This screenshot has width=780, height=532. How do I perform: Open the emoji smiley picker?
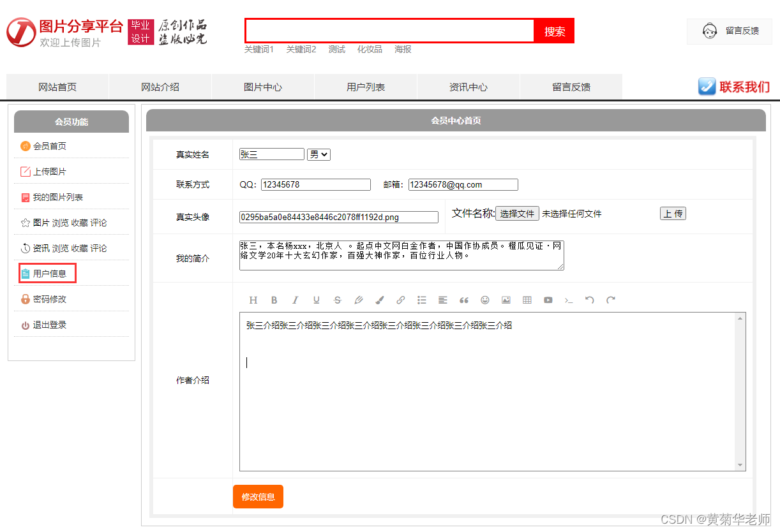coord(485,300)
